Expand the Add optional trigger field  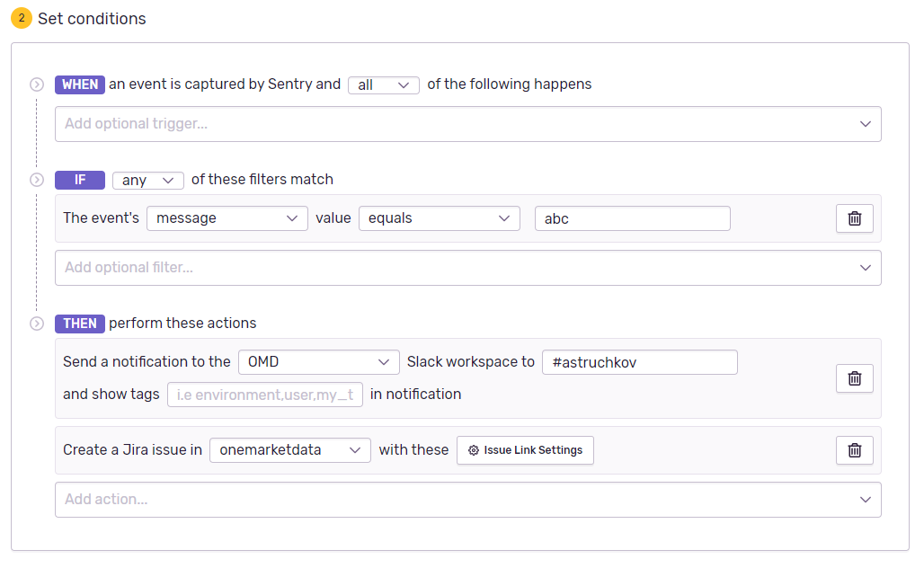467,123
